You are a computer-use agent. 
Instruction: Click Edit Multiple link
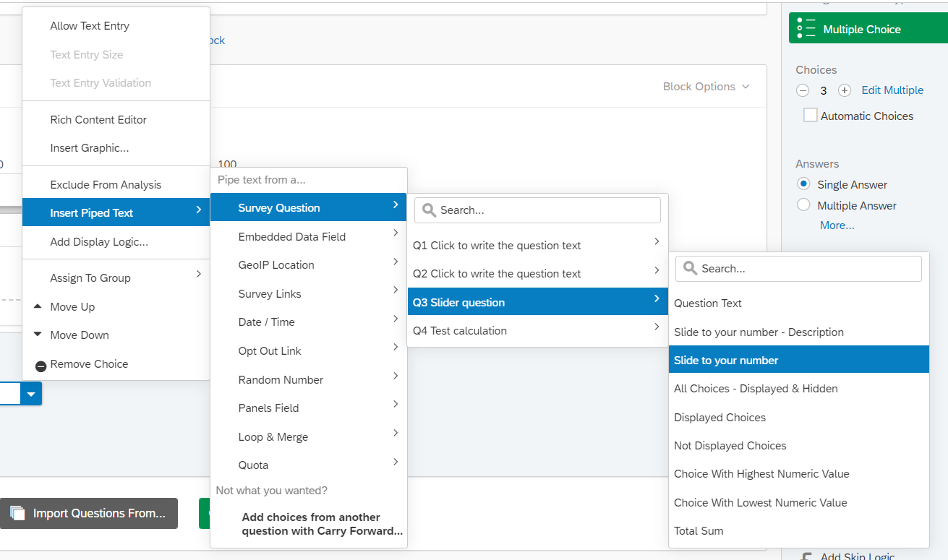(892, 90)
